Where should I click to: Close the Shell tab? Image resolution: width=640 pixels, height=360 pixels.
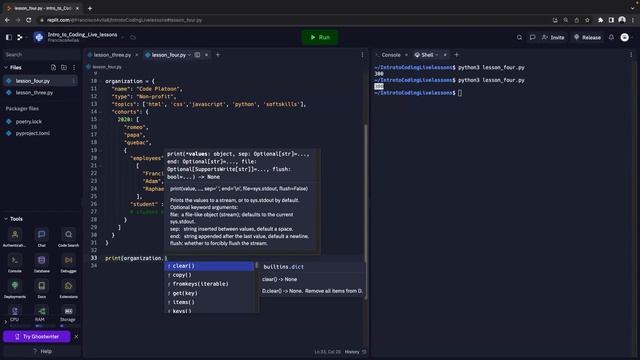pyautogui.click(x=445, y=55)
